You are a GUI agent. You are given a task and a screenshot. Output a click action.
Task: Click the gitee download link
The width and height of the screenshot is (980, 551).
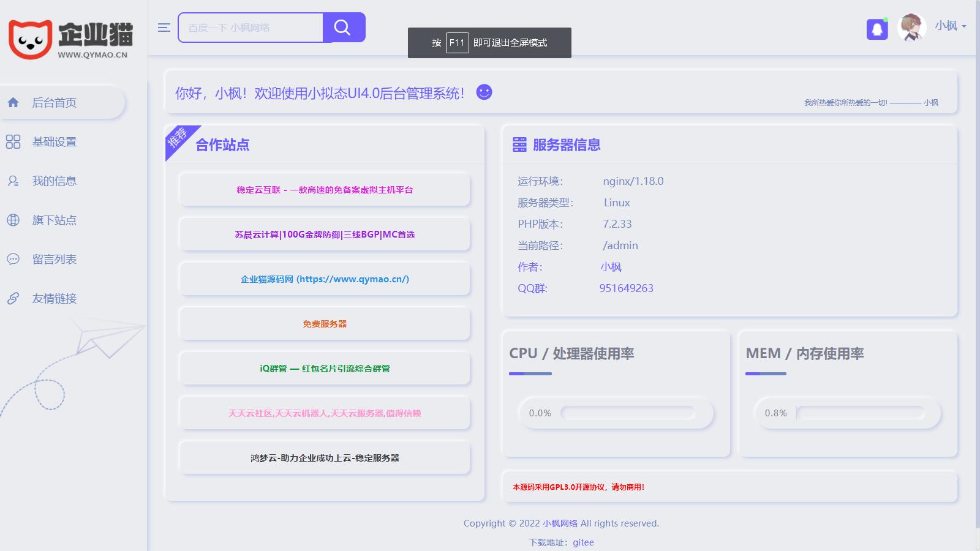click(x=583, y=542)
